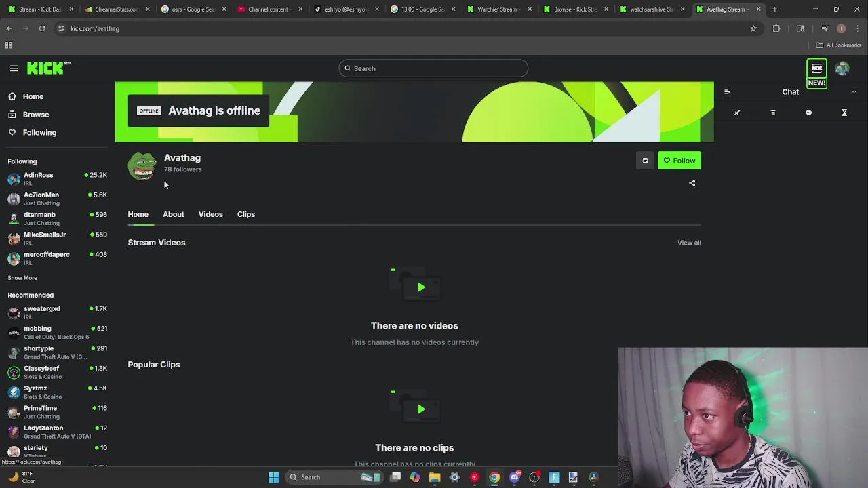The width and height of the screenshot is (868, 488).
Task: Switch to the Clips tab
Action: (x=245, y=214)
